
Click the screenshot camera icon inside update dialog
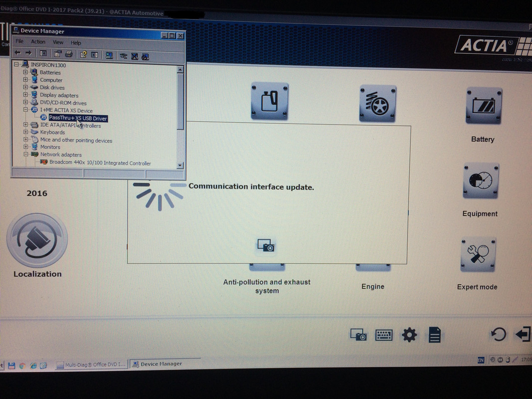pyautogui.click(x=266, y=245)
